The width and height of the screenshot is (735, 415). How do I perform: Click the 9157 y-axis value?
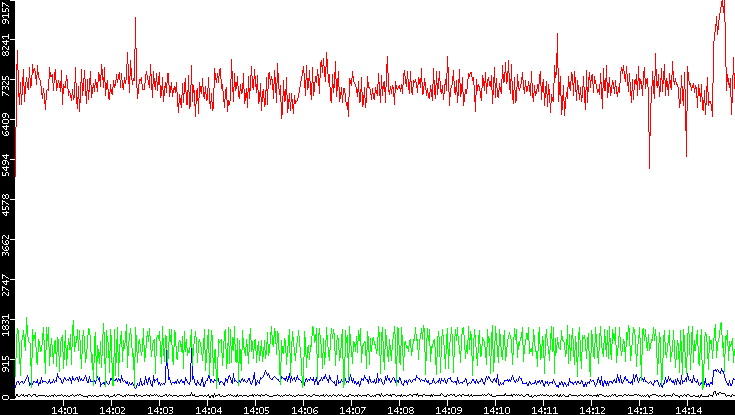(x=6, y=13)
